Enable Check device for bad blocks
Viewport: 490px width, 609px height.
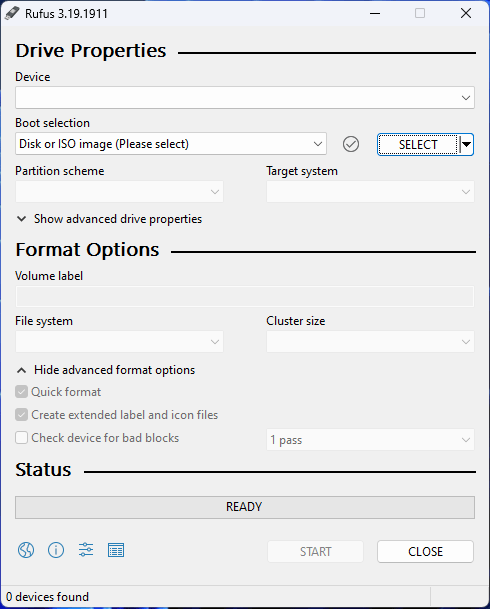click(21, 438)
